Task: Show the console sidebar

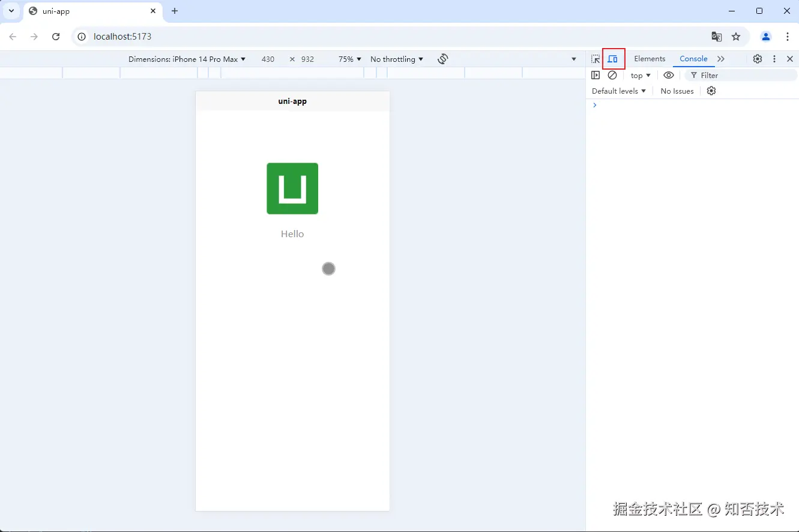Action: 595,75
